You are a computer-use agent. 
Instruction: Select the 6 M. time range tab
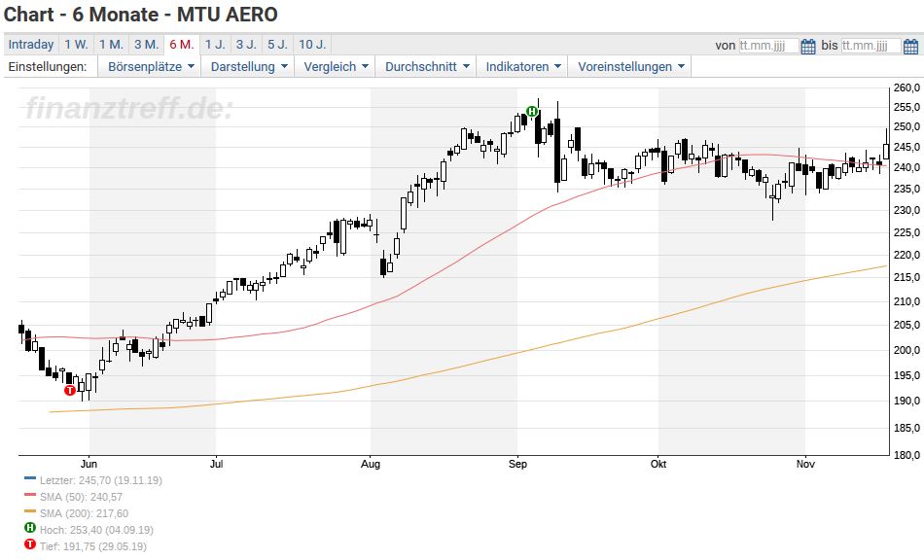point(182,44)
